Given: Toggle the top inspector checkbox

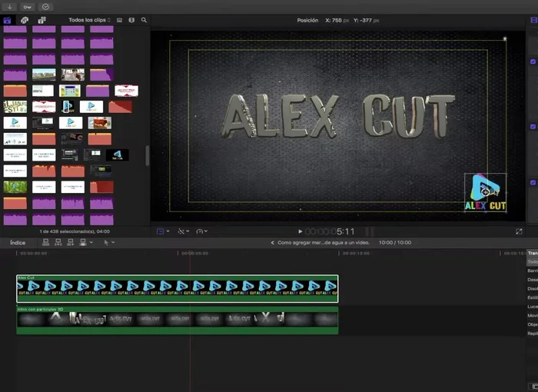Looking at the screenshot, I should coord(533,61).
